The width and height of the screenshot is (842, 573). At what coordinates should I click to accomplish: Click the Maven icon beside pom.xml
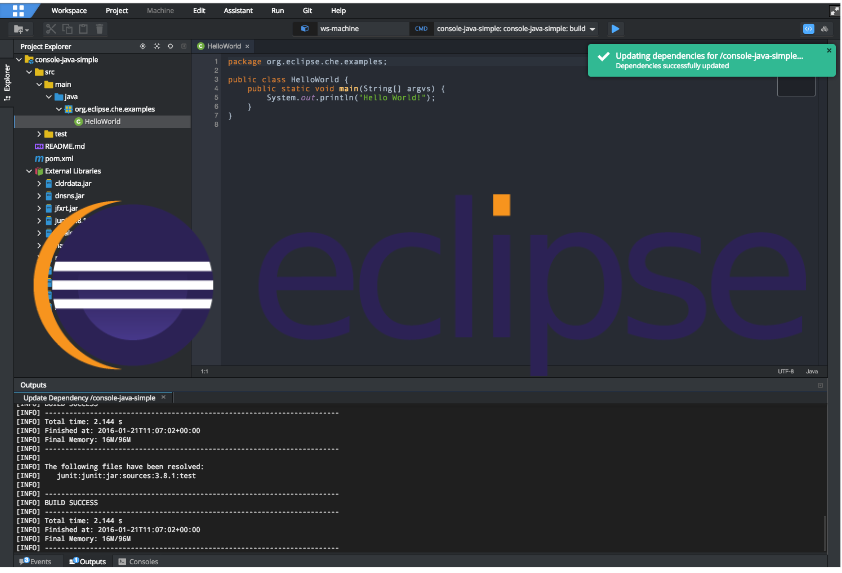pyautogui.click(x=39, y=158)
